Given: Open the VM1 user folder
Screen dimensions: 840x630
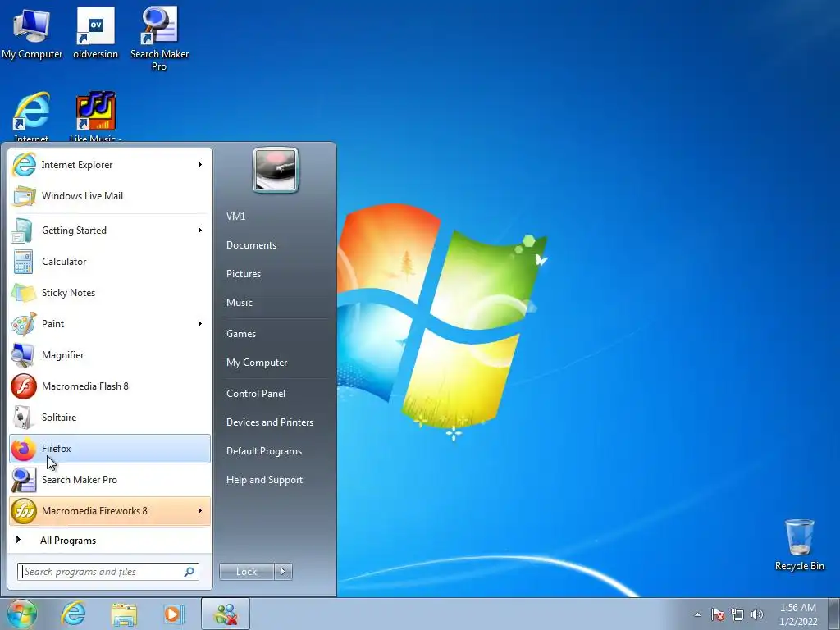Looking at the screenshot, I should click(x=235, y=216).
